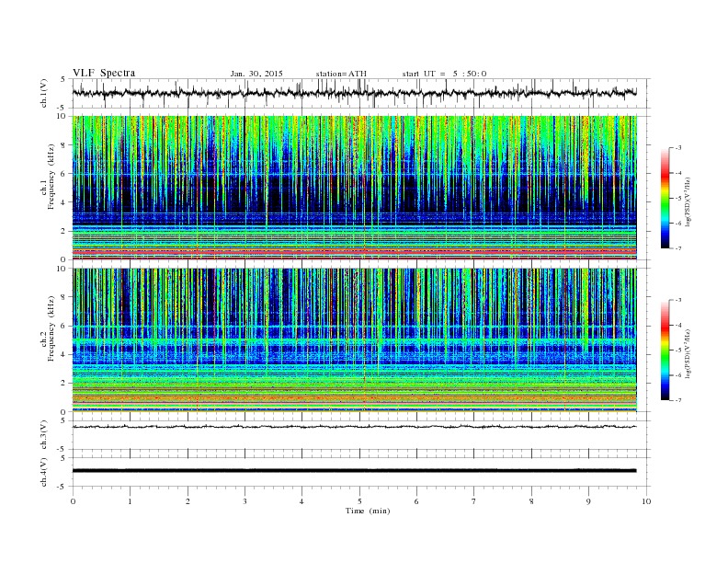Click the ch.2 spectrogram color bar

[665, 350]
